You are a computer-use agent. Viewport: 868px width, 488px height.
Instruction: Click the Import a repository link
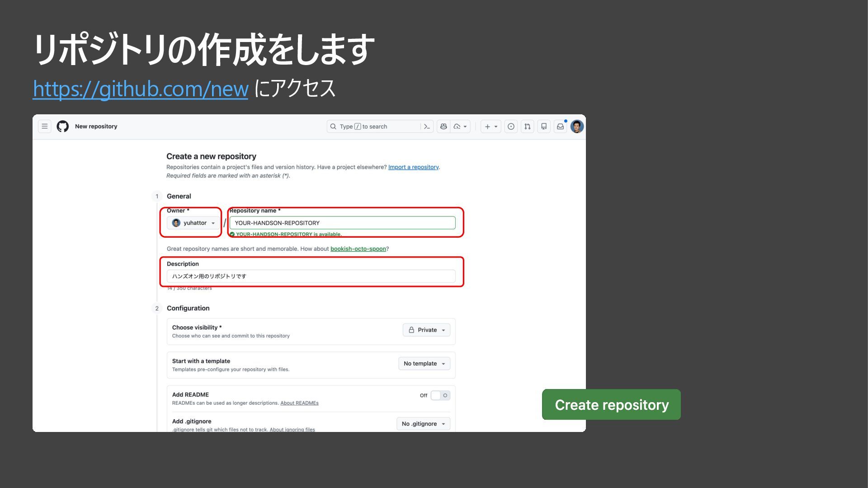click(x=413, y=167)
